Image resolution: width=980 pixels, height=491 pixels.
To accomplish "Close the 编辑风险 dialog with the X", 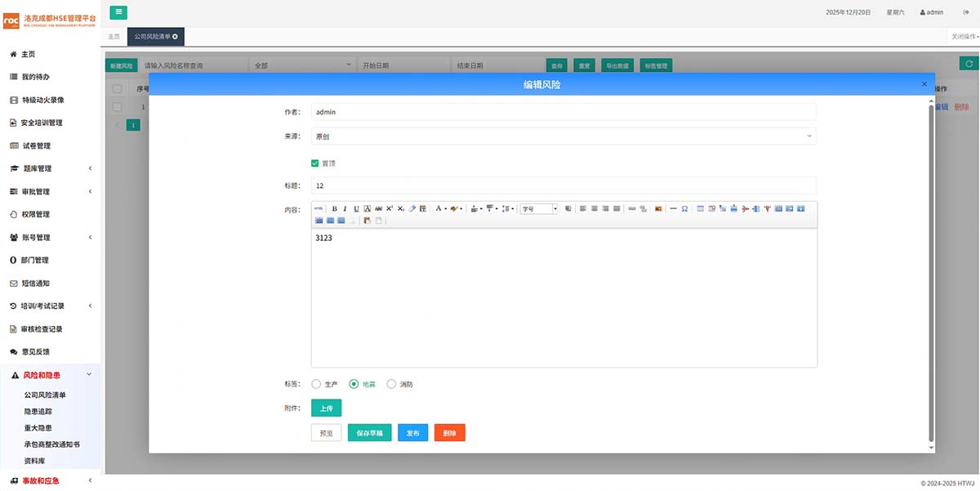I will click(924, 84).
